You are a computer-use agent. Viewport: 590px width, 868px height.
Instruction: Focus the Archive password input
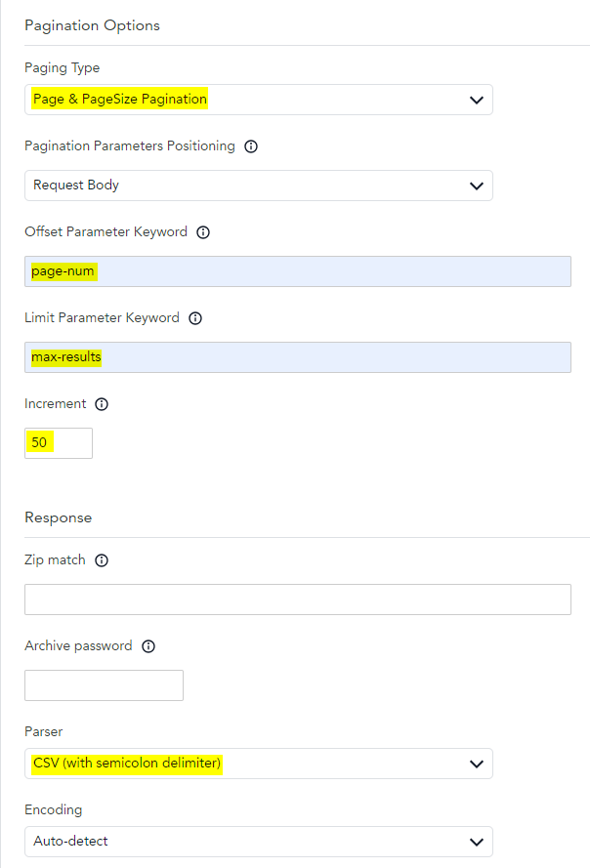click(104, 685)
